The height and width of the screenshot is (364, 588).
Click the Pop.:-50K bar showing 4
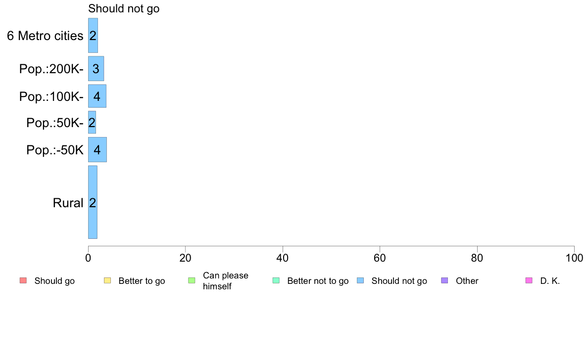[x=98, y=149]
